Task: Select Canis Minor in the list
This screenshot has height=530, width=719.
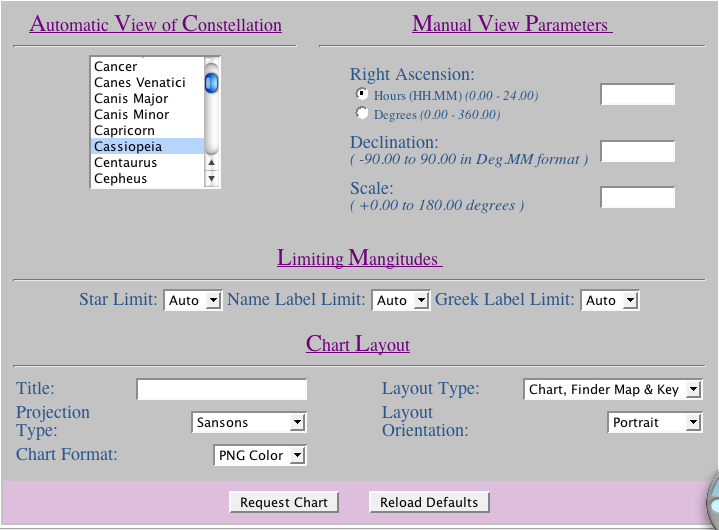Action: coord(147,115)
